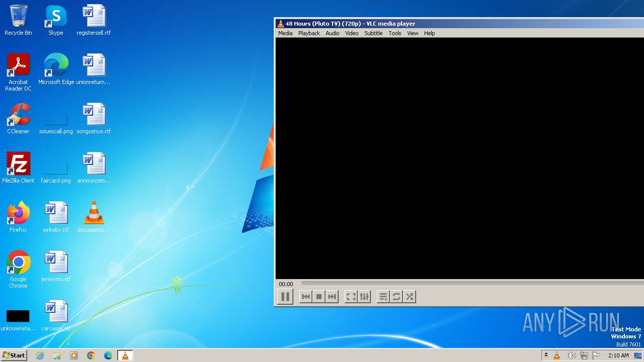Viewport: 644px width, 362px height.
Task: Select the songssince.rtf file
Action: (94, 119)
